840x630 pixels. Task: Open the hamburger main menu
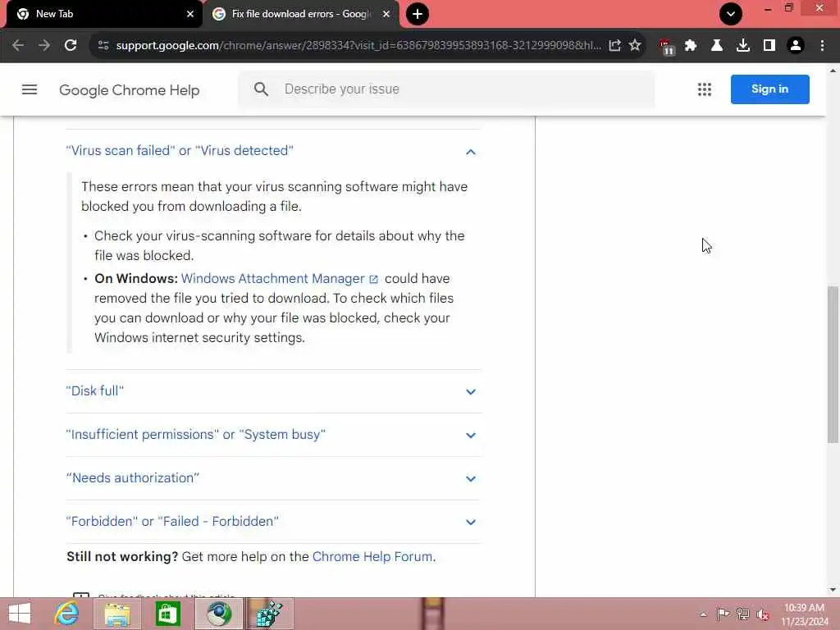pos(30,89)
